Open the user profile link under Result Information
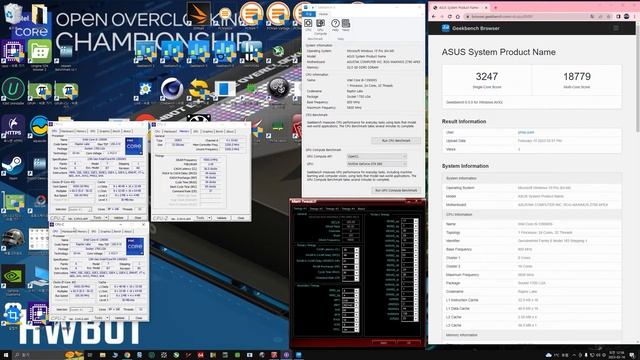Screen dimensions: 640x360 click(x=526, y=132)
